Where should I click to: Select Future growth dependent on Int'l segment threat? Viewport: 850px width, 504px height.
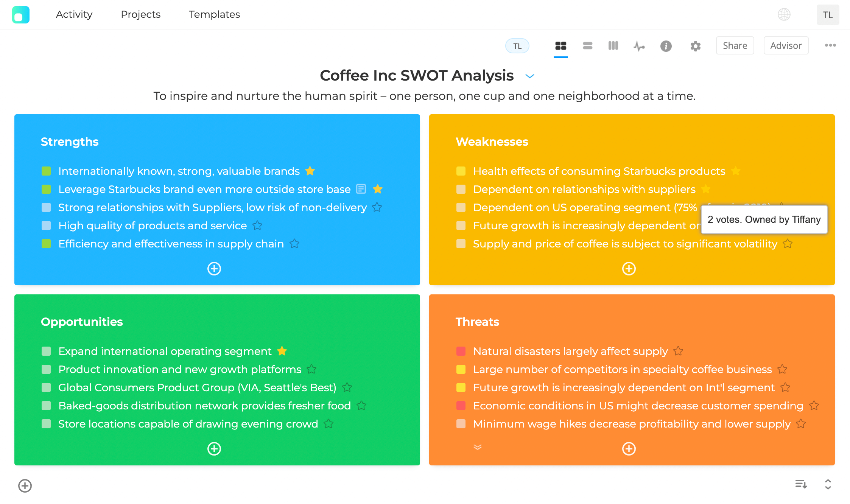click(624, 387)
